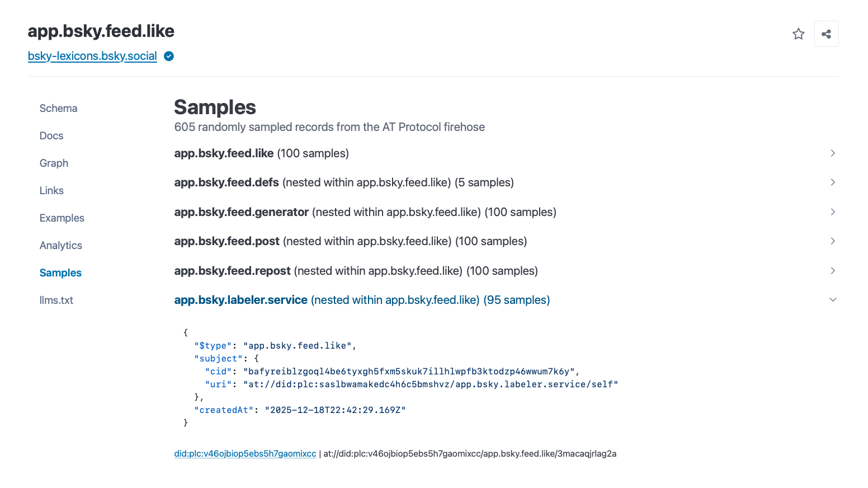View the Analytics section
Viewport: 868px width, 488px height.
[x=60, y=246]
